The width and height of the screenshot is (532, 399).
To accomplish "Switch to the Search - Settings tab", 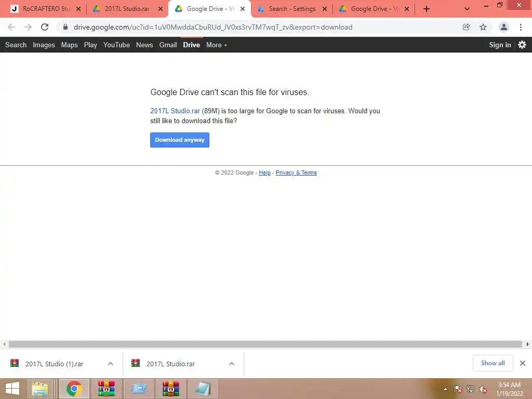I will coord(292,9).
